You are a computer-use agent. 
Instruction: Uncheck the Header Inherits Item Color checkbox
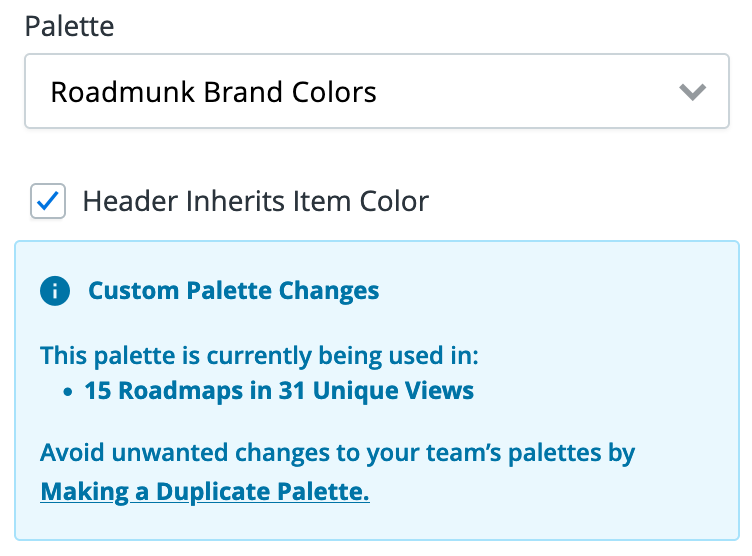(48, 201)
